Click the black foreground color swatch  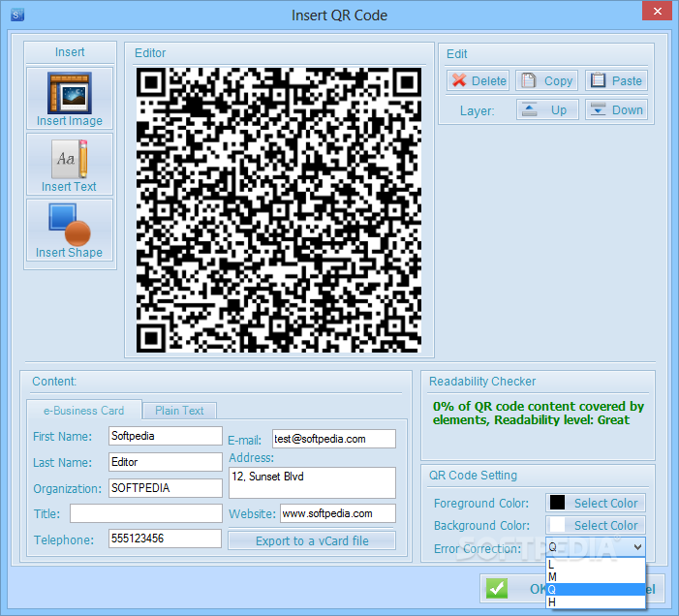(x=557, y=503)
